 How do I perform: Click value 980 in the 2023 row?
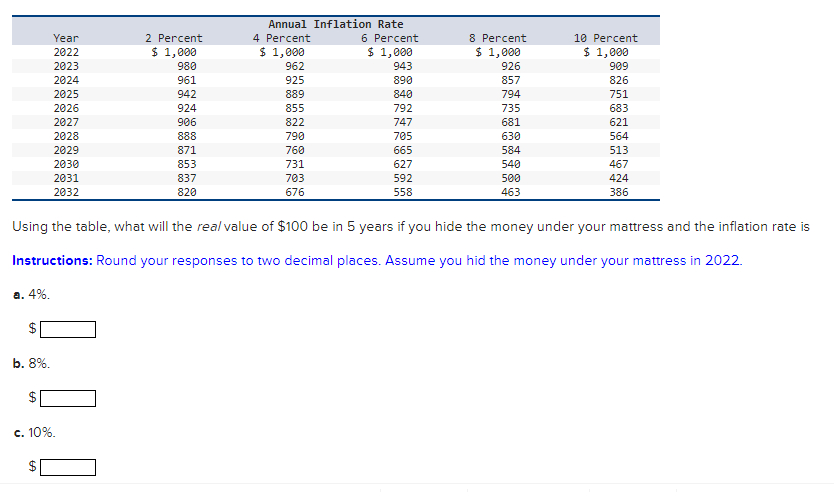[x=187, y=66]
